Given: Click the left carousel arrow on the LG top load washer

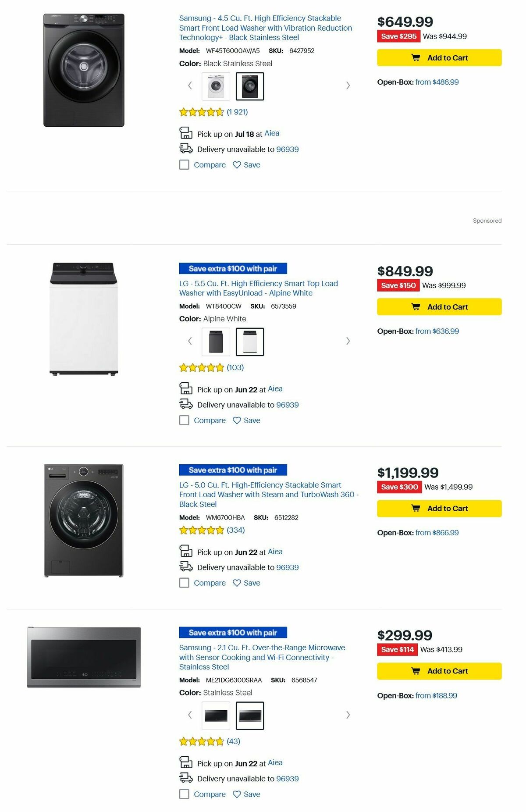Looking at the screenshot, I should (x=190, y=341).
